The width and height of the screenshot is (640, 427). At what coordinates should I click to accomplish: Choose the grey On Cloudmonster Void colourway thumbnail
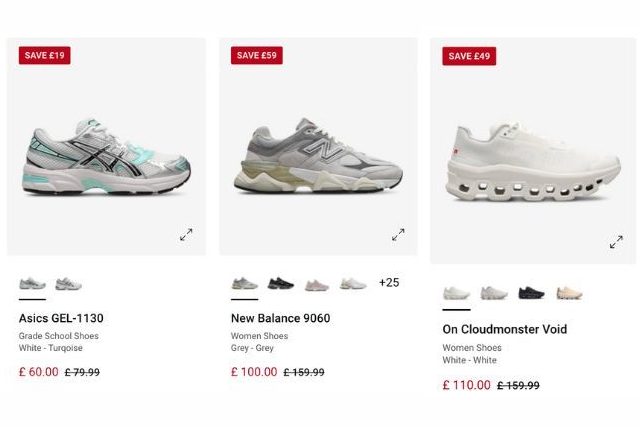click(494, 293)
